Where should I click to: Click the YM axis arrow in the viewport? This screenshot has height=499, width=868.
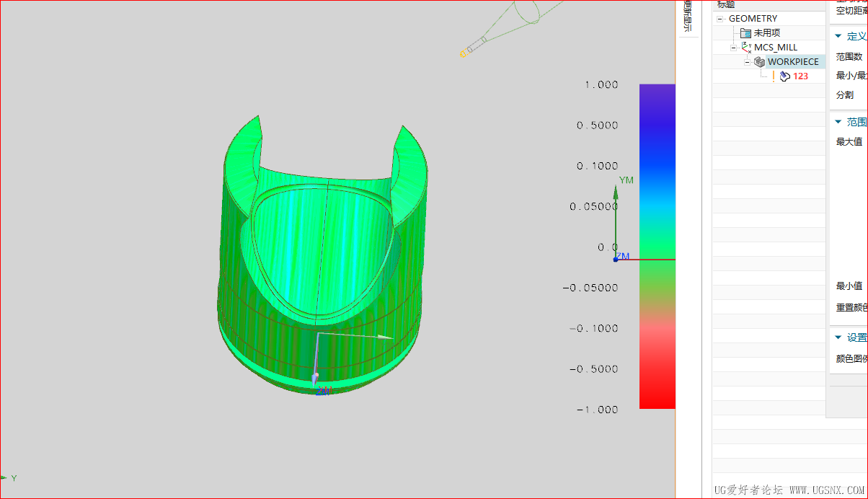616,196
